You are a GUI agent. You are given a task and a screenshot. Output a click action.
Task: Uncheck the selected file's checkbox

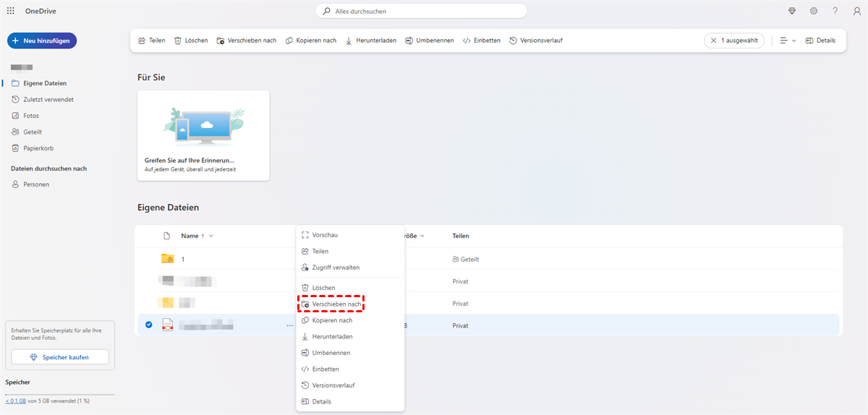pos(148,325)
